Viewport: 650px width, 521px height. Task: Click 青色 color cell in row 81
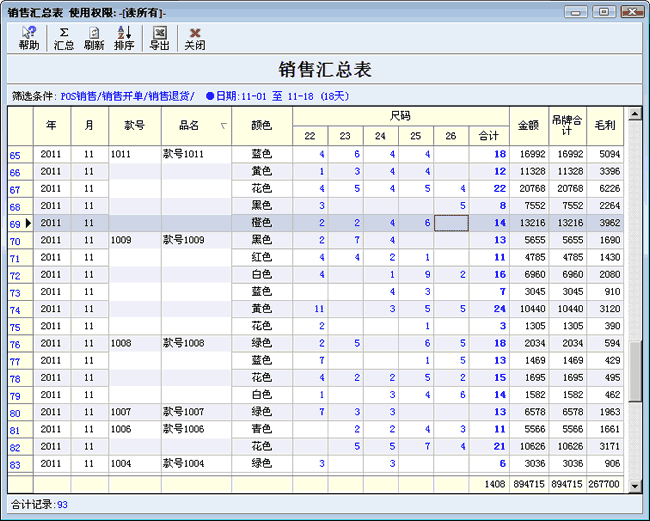pos(262,429)
